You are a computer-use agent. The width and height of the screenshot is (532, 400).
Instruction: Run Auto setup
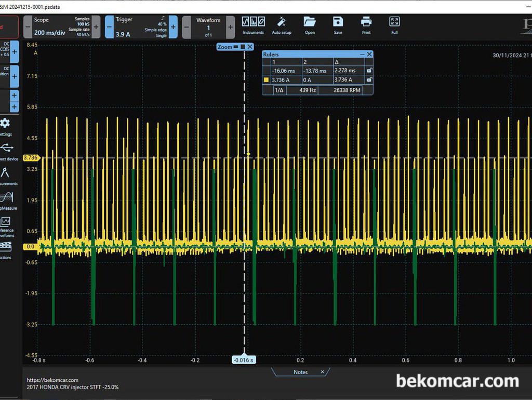coord(281,22)
